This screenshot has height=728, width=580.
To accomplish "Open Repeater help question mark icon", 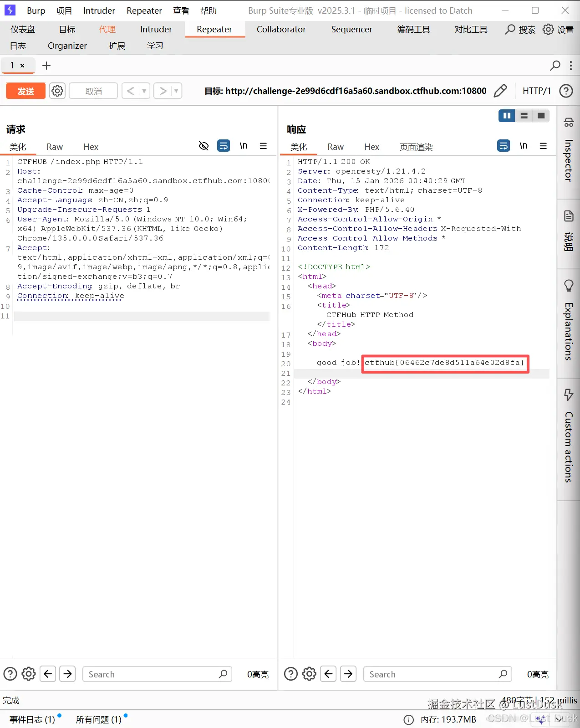I will coord(566,91).
